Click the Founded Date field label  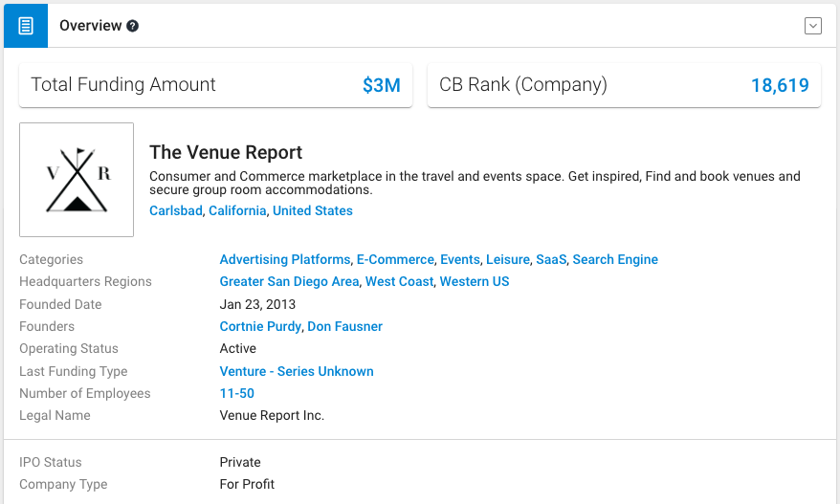click(x=60, y=304)
